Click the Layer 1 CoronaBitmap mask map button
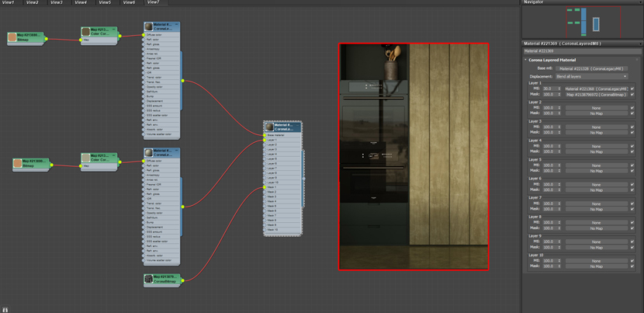This screenshot has height=313, width=644. click(597, 95)
